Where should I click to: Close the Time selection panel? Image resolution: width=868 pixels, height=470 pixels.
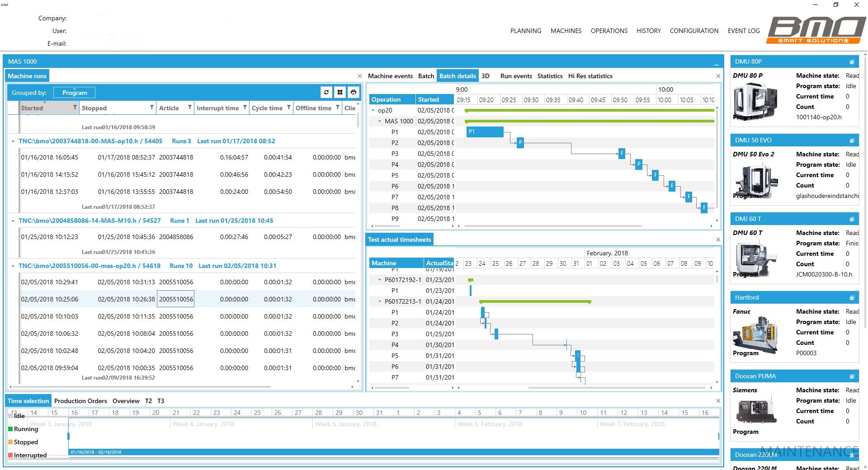(718, 401)
